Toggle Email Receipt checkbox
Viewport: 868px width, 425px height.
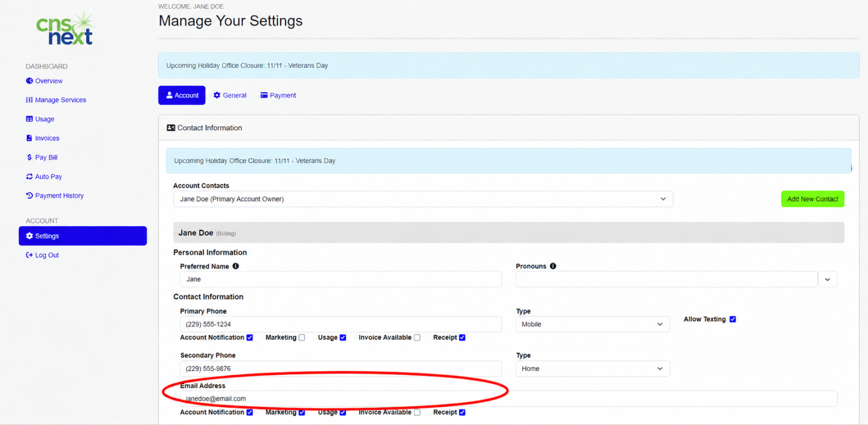462,412
